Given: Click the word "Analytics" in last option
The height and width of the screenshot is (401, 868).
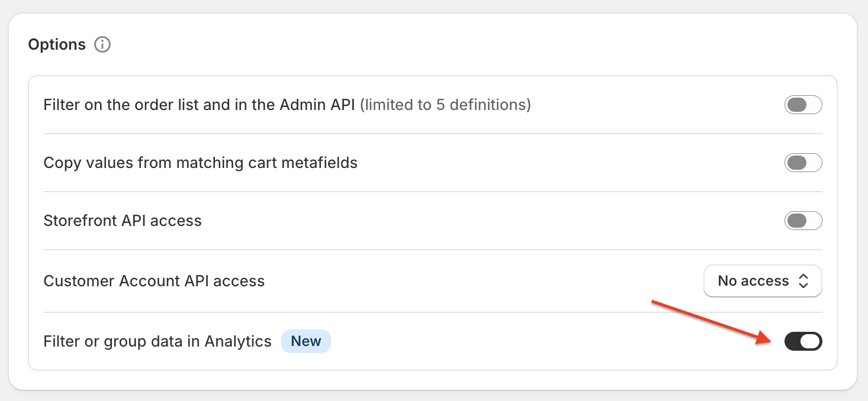Looking at the screenshot, I should 238,341.
